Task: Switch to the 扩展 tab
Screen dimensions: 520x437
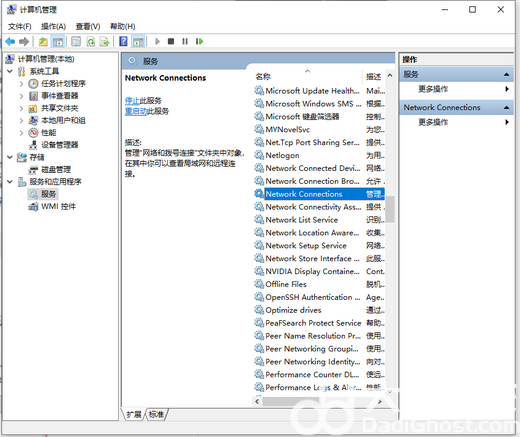Action: point(134,414)
